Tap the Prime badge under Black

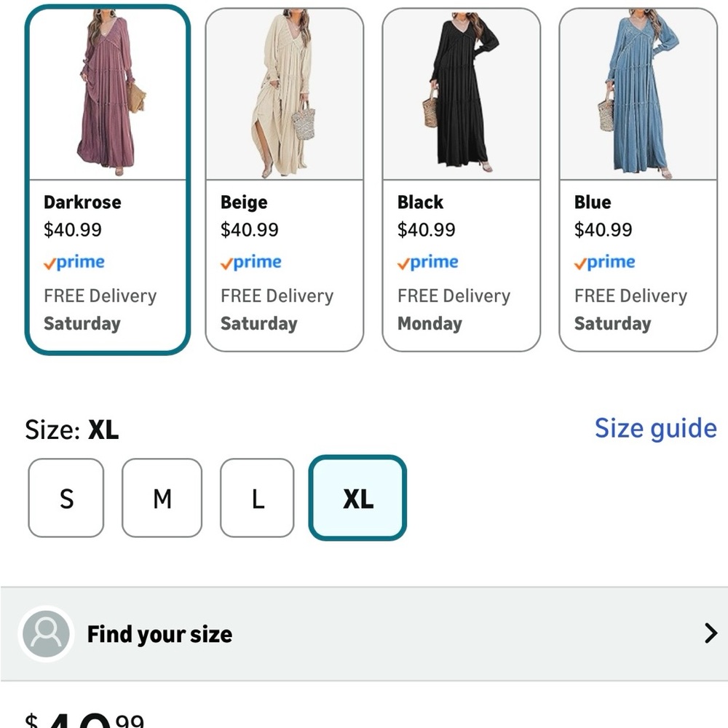coord(428,262)
